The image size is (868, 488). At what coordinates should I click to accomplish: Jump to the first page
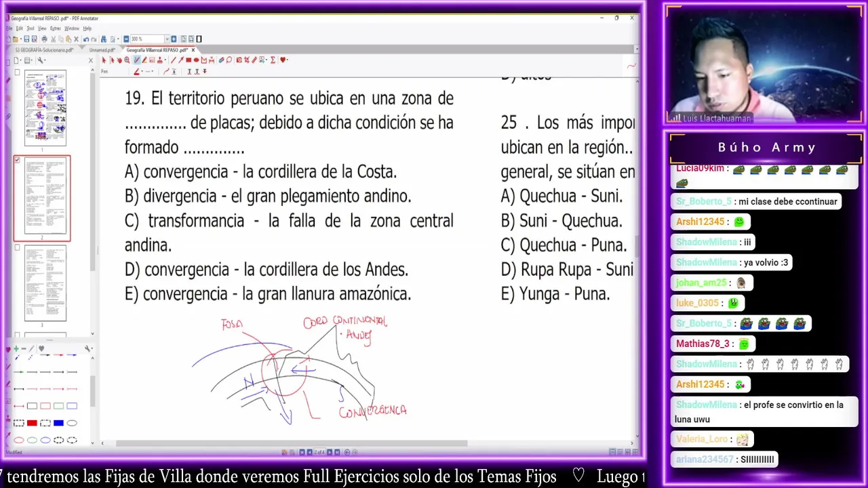302,452
